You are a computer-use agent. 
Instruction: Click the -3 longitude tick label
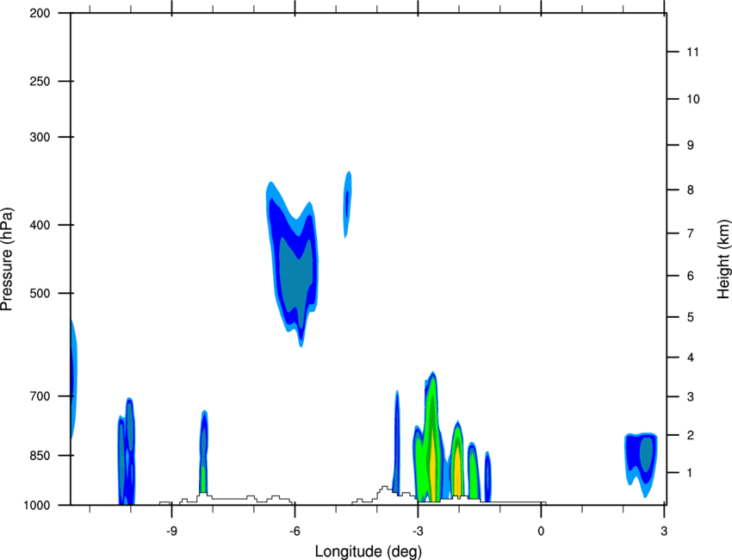pyautogui.click(x=418, y=531)
